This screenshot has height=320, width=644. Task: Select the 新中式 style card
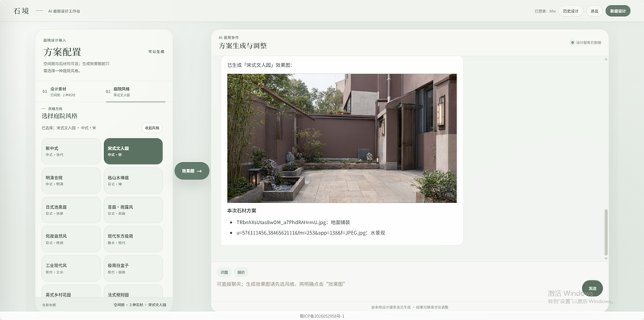click(71, 151)
